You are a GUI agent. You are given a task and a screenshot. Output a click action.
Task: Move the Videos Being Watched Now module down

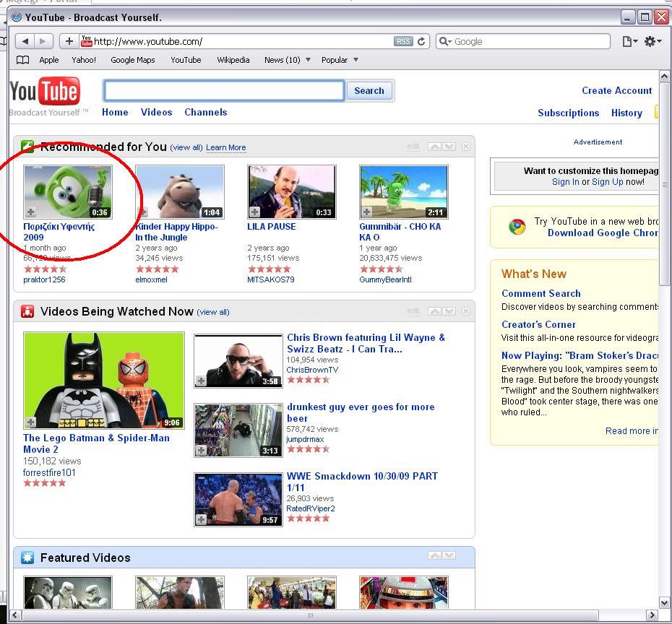[x=449, y=312]
